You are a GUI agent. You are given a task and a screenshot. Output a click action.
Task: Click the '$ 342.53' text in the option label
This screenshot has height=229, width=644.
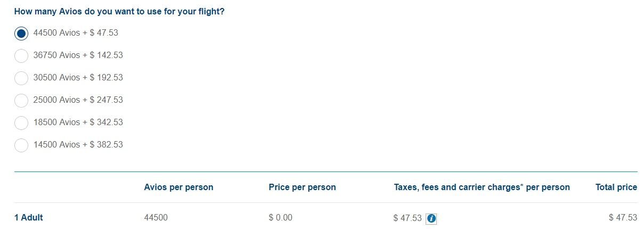point(106,122)
